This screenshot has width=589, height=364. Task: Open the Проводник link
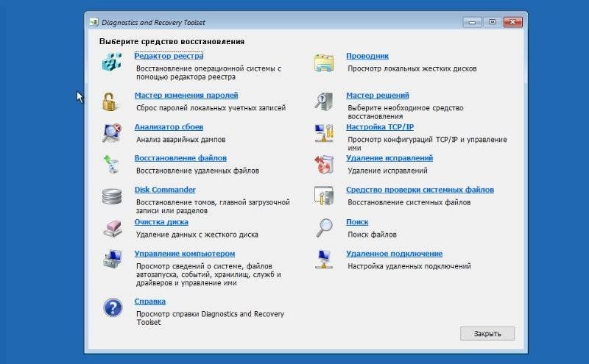click(367, 56)
